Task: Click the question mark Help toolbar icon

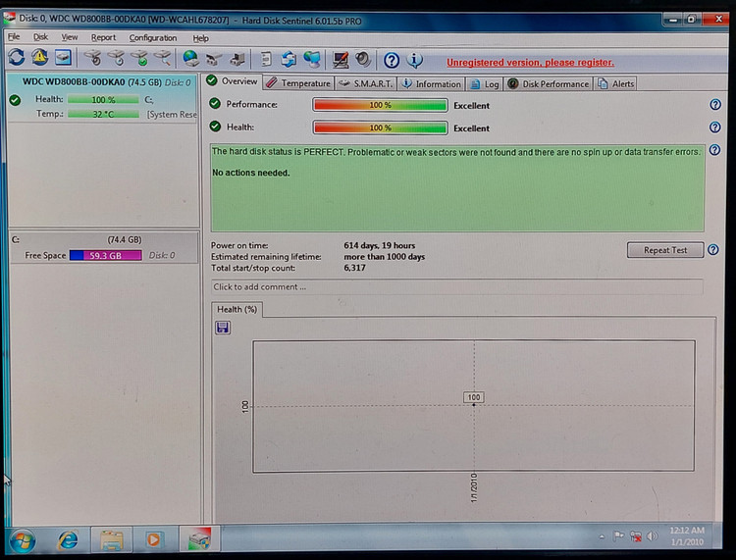Action: [392, 61]
